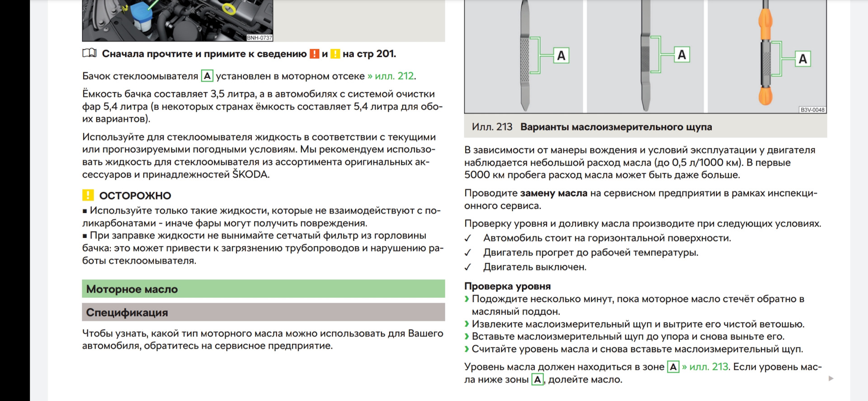Click the 'ОСТОРОЖНО' caution title
The height and width of the screenshot is (401, 868).
coord(135,196)
